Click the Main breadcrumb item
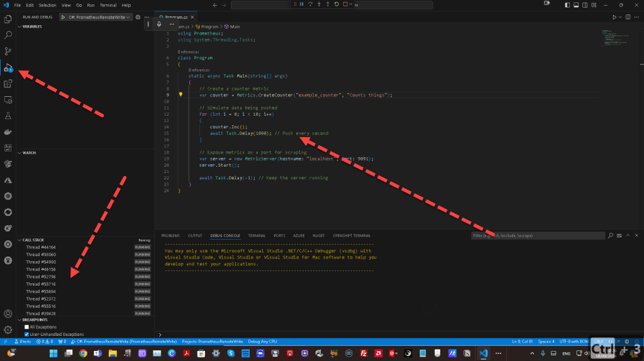Viewport: 644px width, 361px height. pyautogui.click(x=232, y=26)
